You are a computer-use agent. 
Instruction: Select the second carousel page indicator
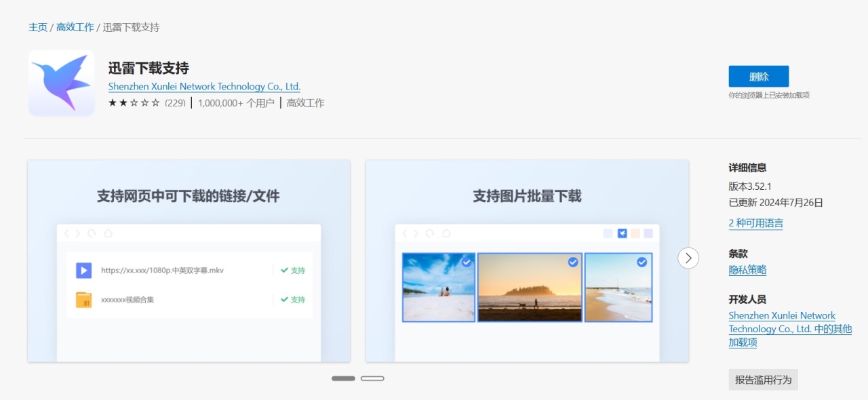pos(372,378)
